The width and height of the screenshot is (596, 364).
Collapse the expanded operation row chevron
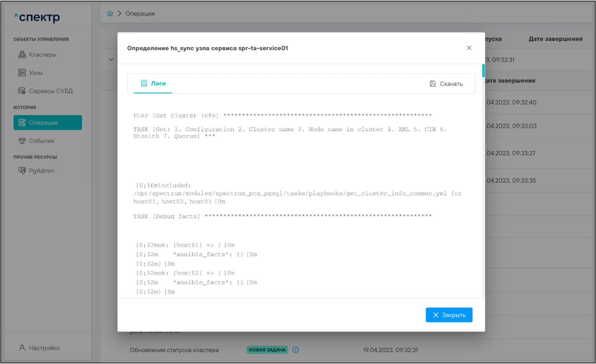(111, 60)
